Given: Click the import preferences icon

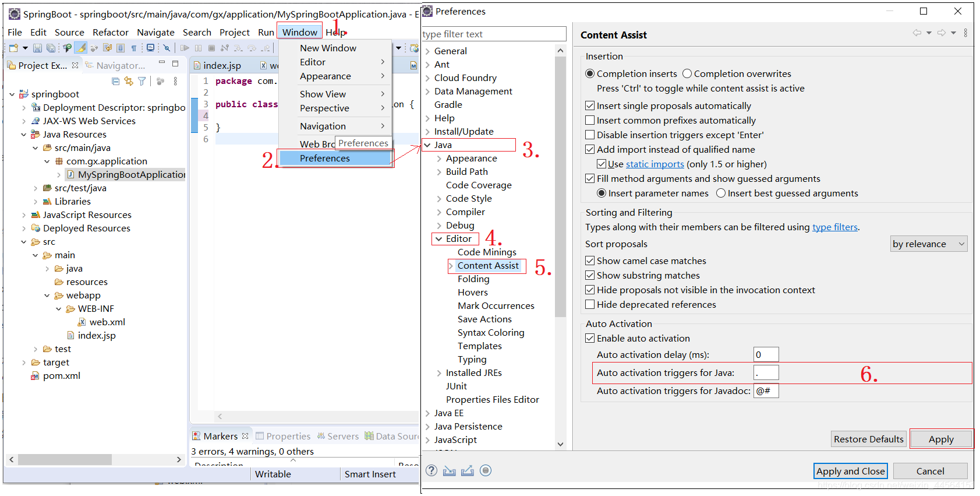Looking at the screenshot, I should tap(449, 470).
